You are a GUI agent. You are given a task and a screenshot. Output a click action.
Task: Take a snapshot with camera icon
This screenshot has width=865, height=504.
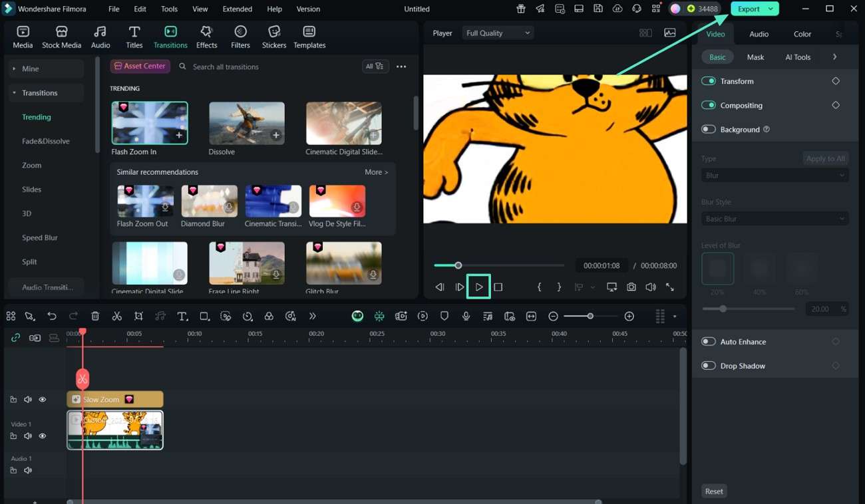pyautogui.click(x=631, y=287)
